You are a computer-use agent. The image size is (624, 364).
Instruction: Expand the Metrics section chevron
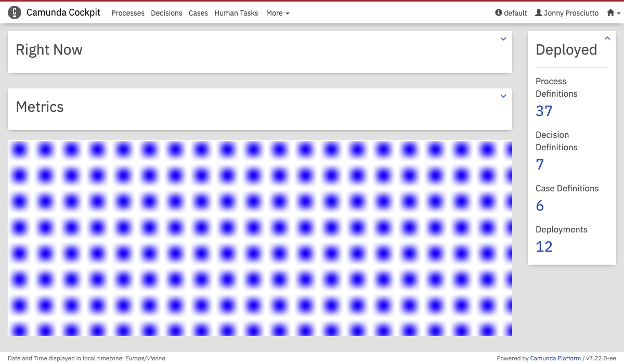coord(503,96)
